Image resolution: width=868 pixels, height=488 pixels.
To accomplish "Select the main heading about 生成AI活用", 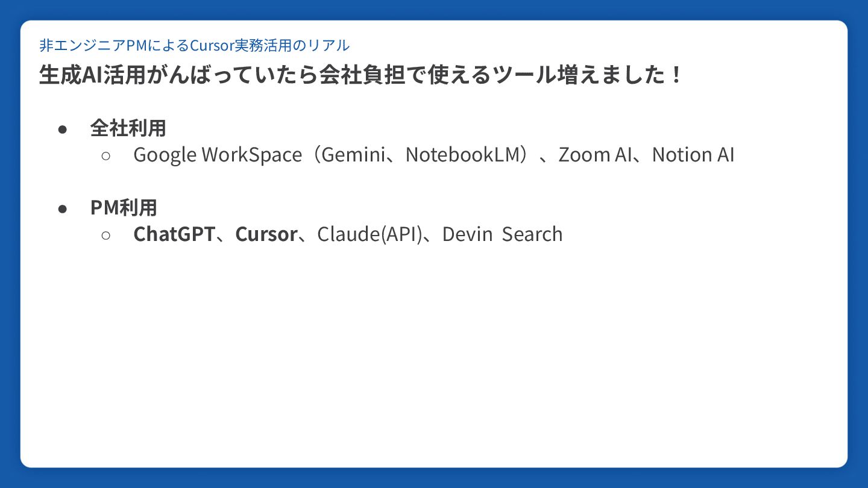I will (360, 75).
